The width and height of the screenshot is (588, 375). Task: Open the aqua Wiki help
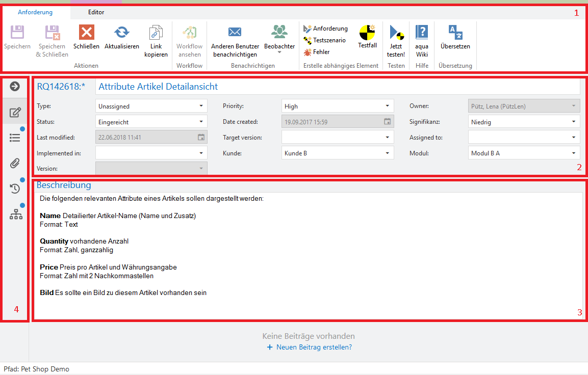(422, 34)
